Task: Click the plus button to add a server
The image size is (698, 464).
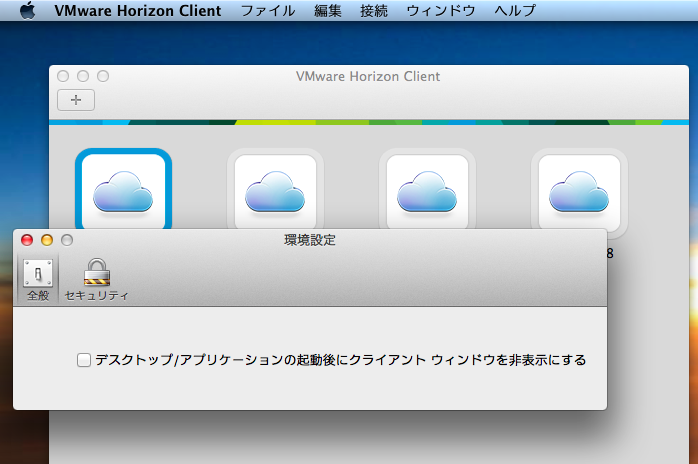Action: pos(76,100)
